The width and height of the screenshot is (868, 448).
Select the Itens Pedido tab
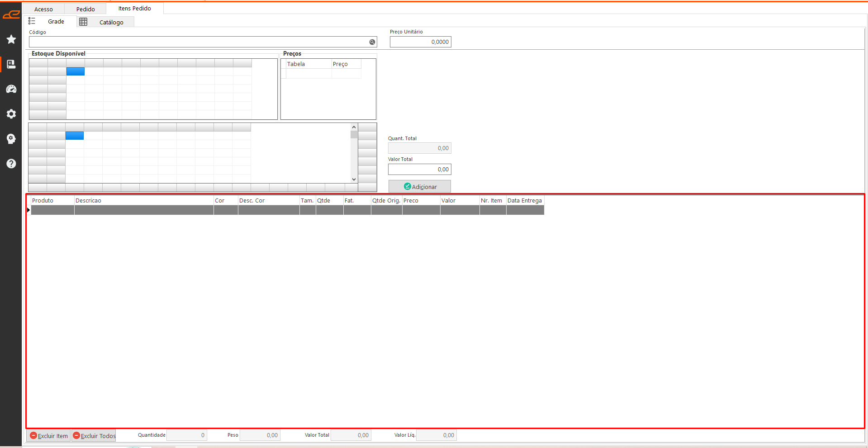pyautogui.click(x=134, y=9)
